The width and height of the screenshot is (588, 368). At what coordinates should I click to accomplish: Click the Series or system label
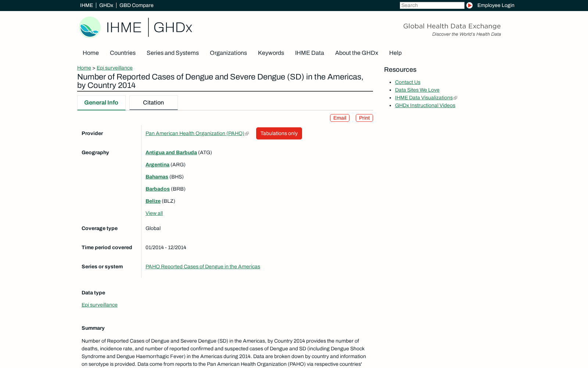click(x=102, y=266)
